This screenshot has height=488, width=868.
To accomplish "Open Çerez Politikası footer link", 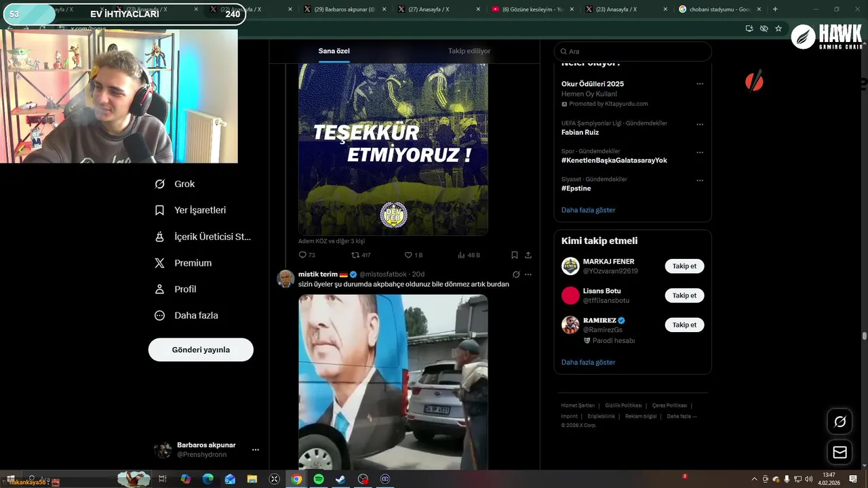I will coord(669,405).
